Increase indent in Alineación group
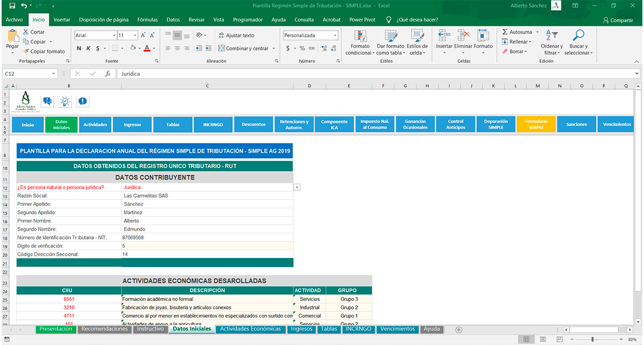644x345 pixels. pyautogui.click(x=208, y=48)
